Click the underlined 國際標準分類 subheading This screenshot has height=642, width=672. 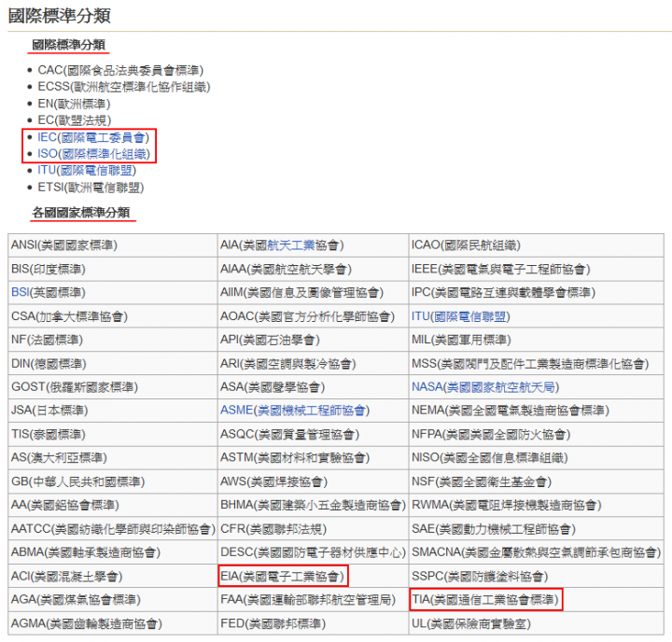(x=68, y=45)
